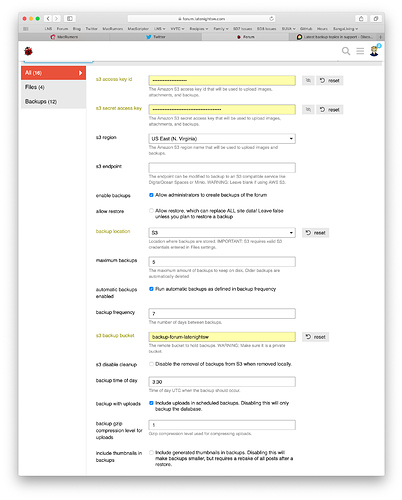Open the backup location dropdown
Screen dimensions: 402x500
222,233
